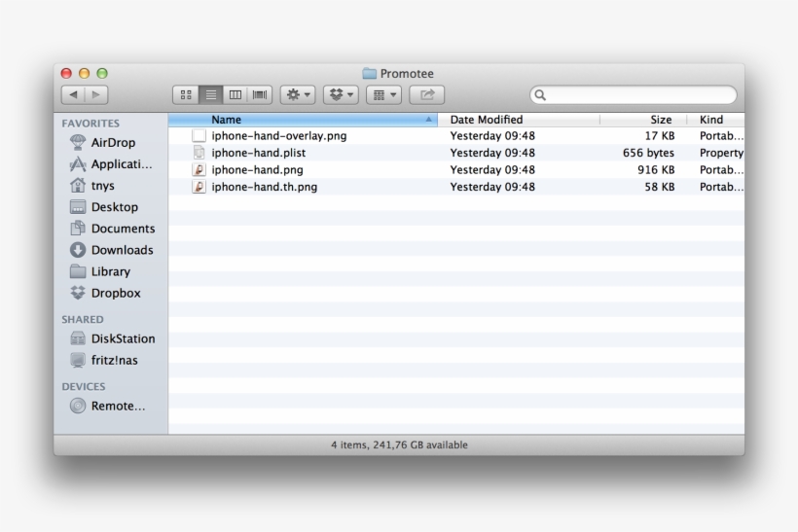Open Dropbox in the sidebar

pos(111,293)
